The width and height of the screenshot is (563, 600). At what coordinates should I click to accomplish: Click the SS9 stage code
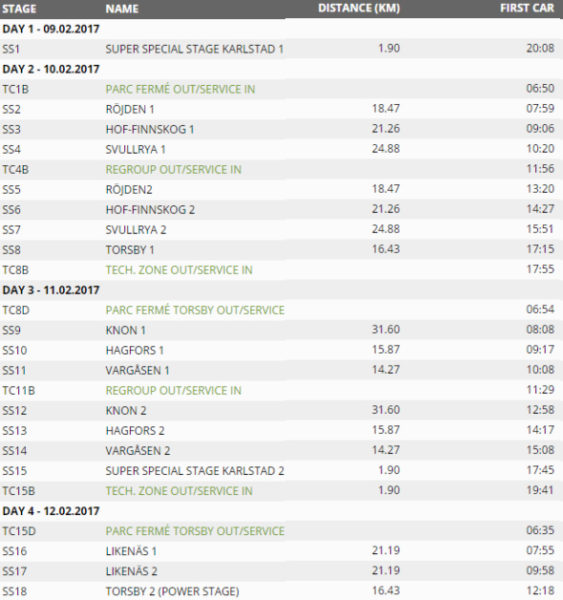point(11,330)
